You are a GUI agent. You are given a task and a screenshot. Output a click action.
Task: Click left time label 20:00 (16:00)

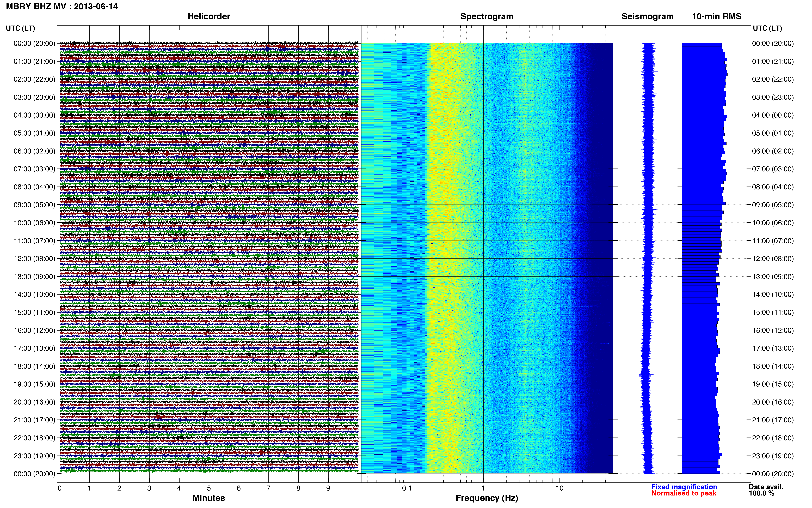[34, 402]
